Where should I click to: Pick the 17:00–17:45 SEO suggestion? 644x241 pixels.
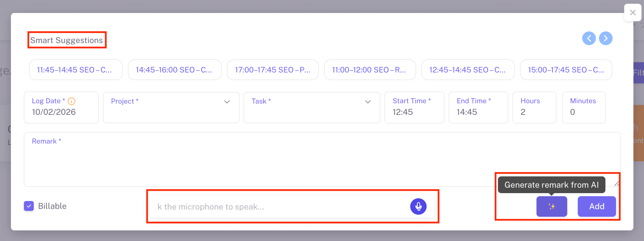click(272, 70)
